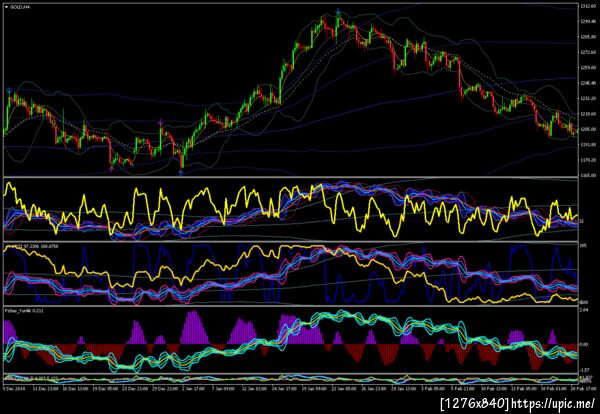Select the 0.00 level in Fisher panel
Image resolution: width=600 pixels, height=414 pixels.
[584, 344]
